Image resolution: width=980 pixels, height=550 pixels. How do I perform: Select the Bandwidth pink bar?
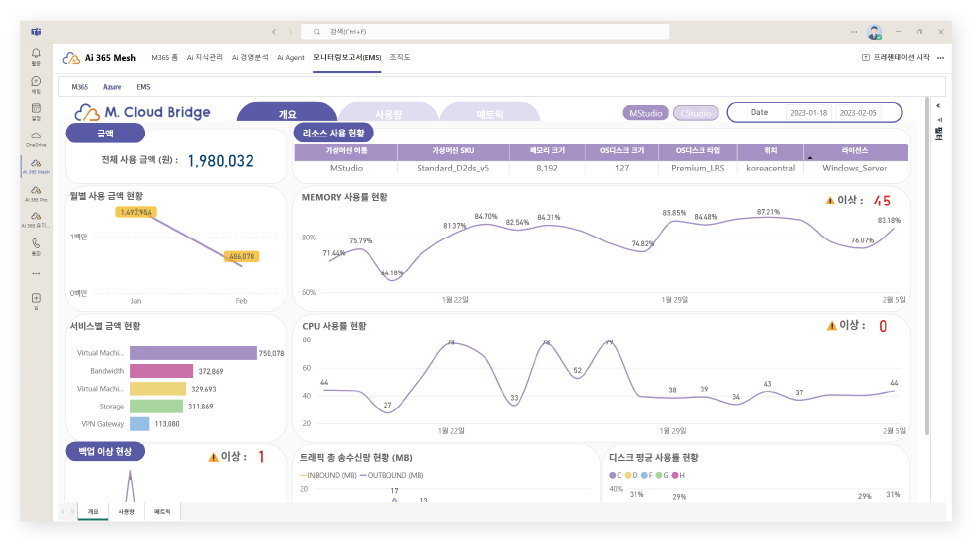[x=161, y=371]
